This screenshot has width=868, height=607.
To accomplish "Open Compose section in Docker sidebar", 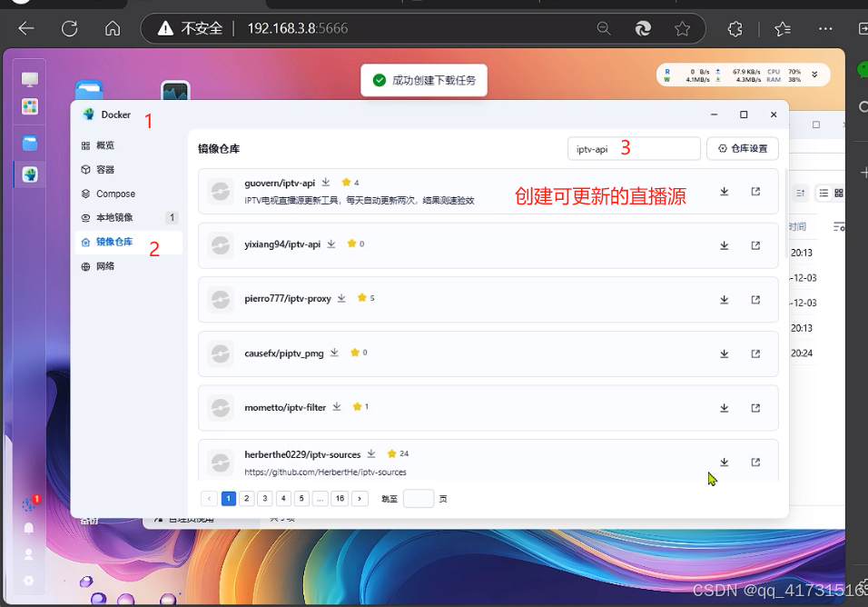I will pyautogui.click(x=128, y=194).
